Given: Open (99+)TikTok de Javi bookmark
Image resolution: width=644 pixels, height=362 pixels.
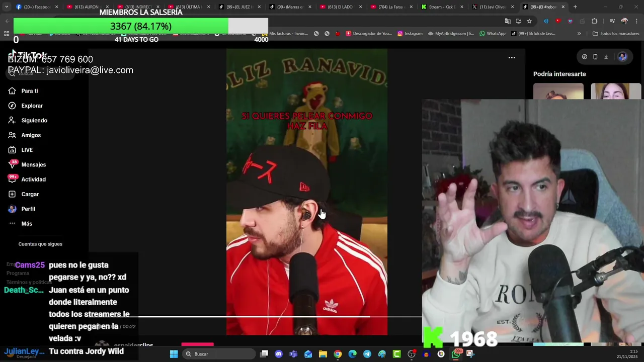Looking at the screenshot, I should pos(533,34).
